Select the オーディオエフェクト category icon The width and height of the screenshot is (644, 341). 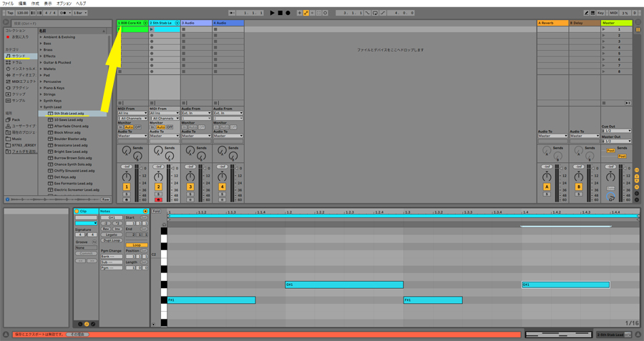pos(8,75)
